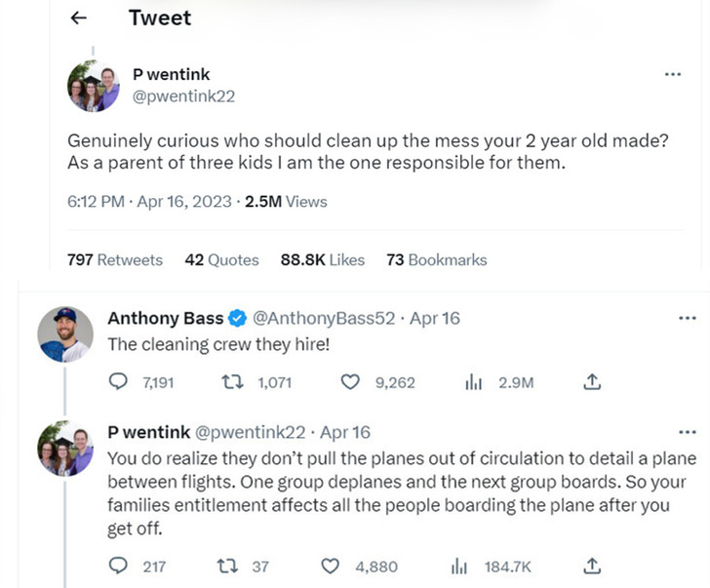Click Anthony Bass's profile picture
This screenshot has width=710, height=588.
65,334
